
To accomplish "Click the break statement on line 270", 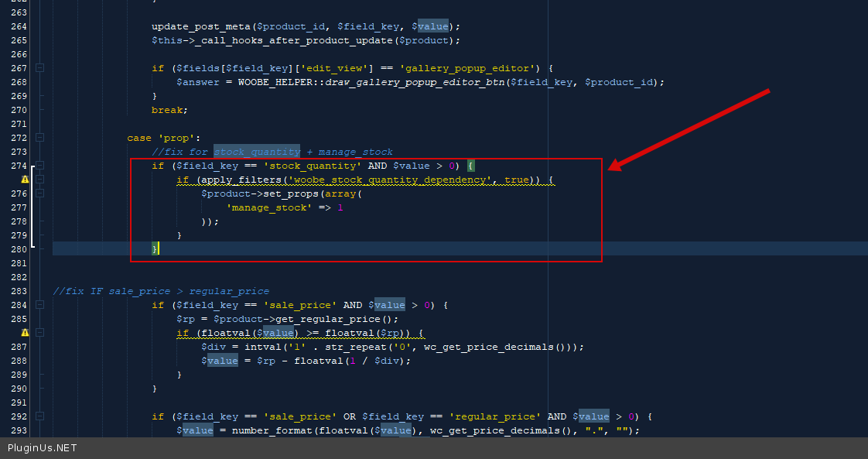I will [x=168, y=110].
